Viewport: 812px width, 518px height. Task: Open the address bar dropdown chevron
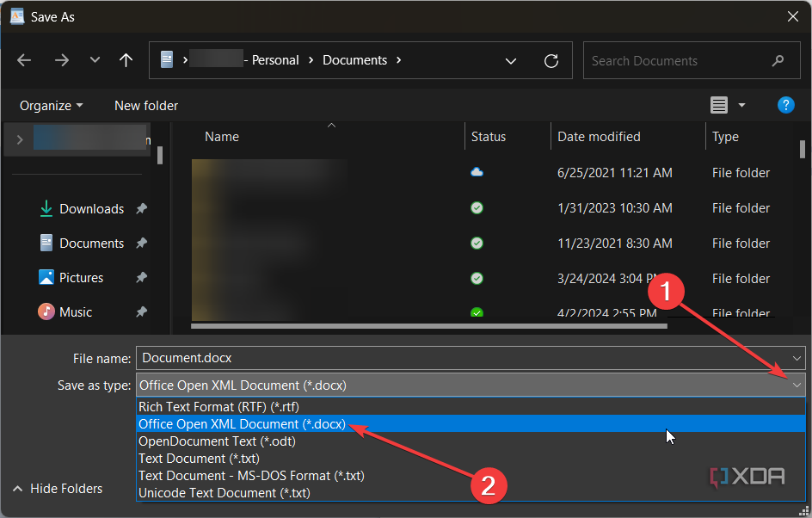tap(511, 60)
